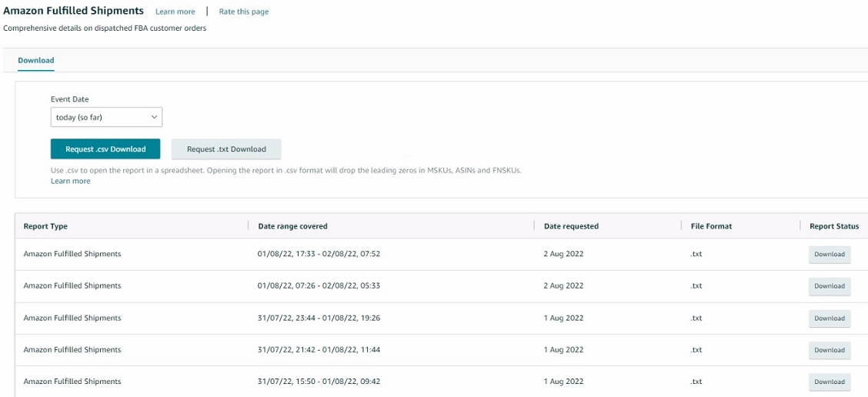Download the report covering 31/07/22 15:50 range
This screenshot has height=397, width=868.
click(x=830, y=382)
